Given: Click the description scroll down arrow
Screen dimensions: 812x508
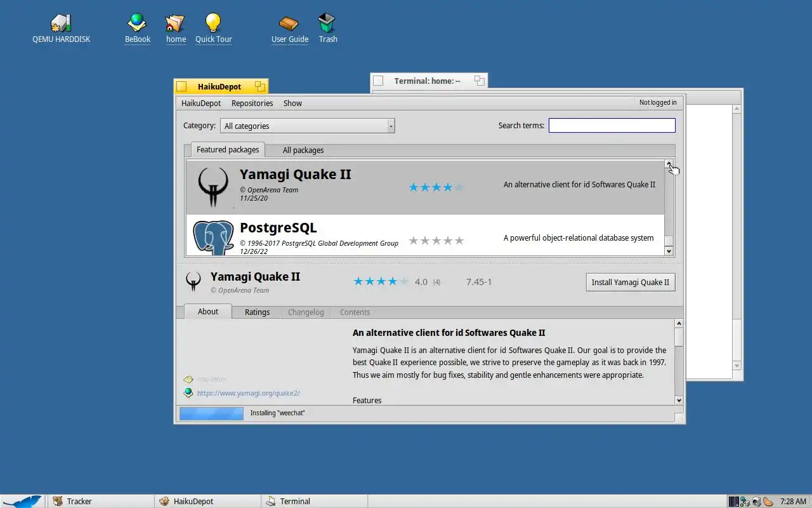Looking at the screenshot, I should pos(679,400).
